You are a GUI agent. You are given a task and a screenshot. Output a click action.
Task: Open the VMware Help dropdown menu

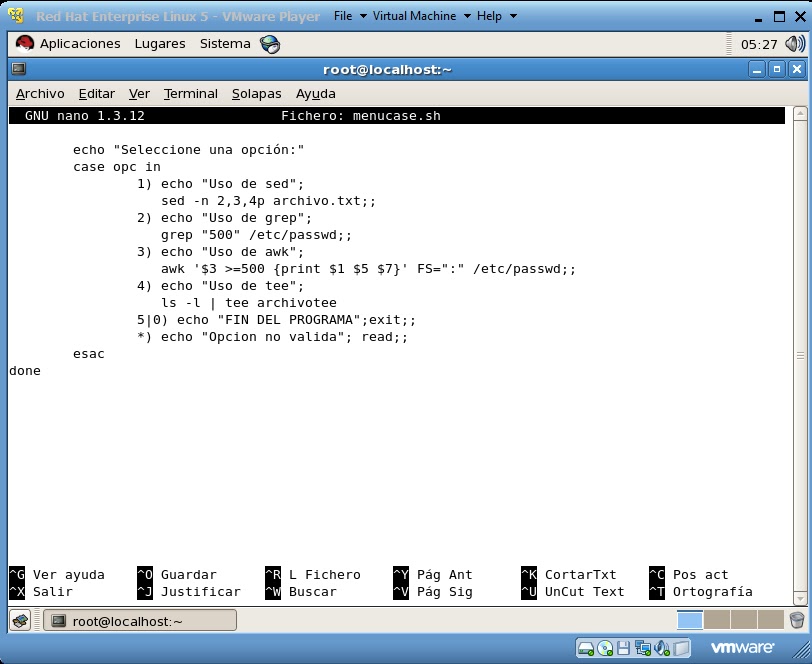click(x=497, y=16)
